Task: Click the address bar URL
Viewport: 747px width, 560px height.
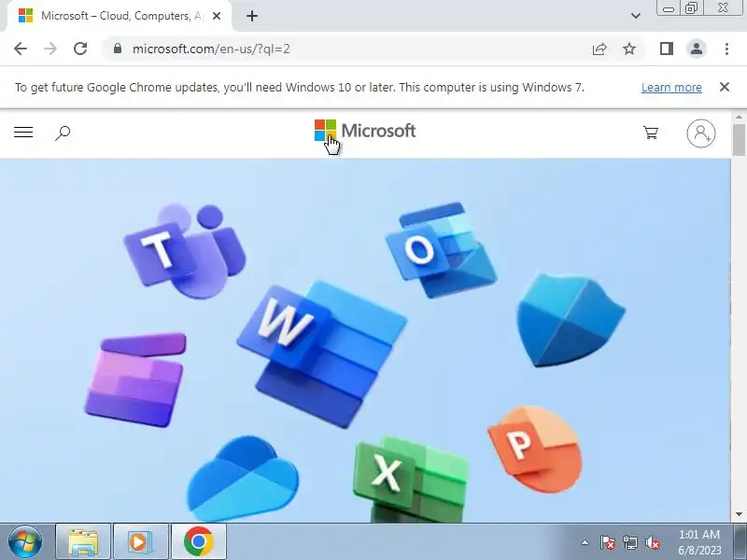Action: 211,49
